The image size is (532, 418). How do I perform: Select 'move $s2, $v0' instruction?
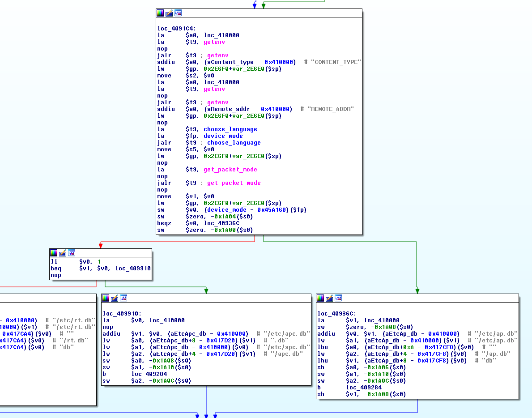point(186,76)
